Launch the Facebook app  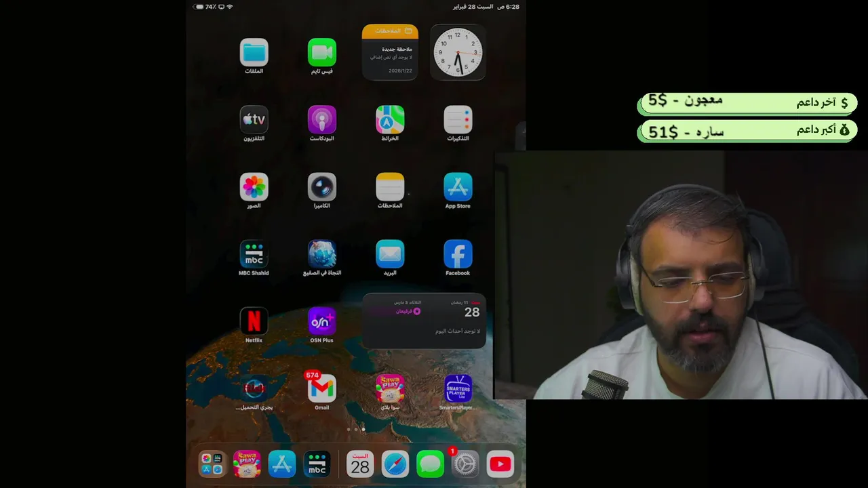(458, 253)
